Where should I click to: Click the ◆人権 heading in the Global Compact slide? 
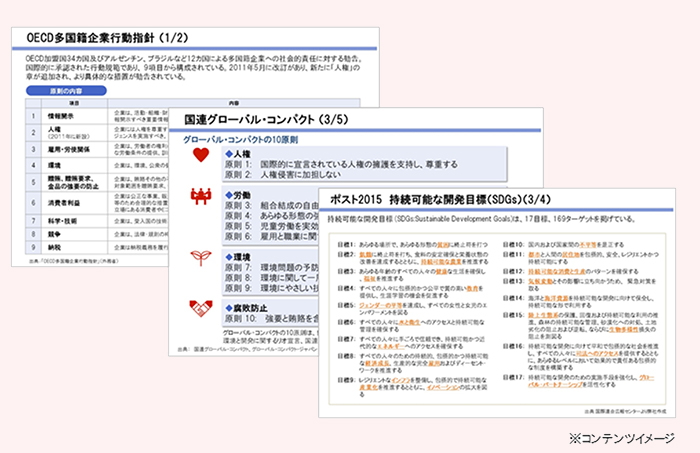point(238,154)
